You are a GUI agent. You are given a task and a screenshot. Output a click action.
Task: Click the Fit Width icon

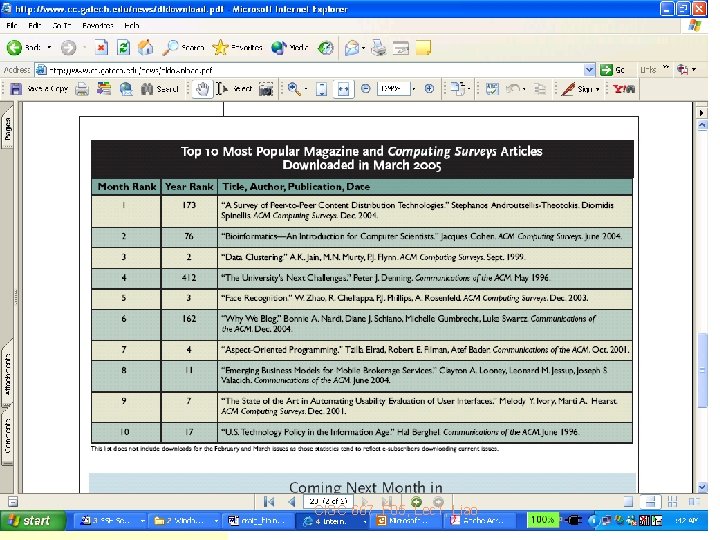point(343,89)
